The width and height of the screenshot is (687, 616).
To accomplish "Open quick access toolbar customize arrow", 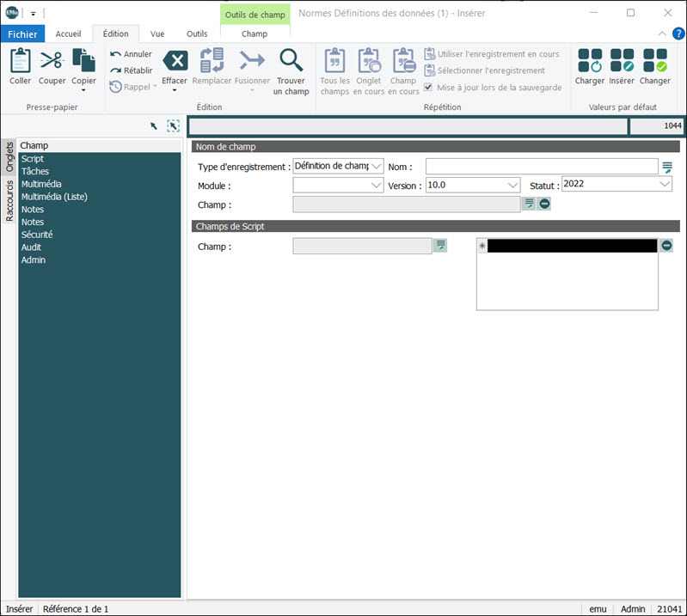I will (33, 14).
